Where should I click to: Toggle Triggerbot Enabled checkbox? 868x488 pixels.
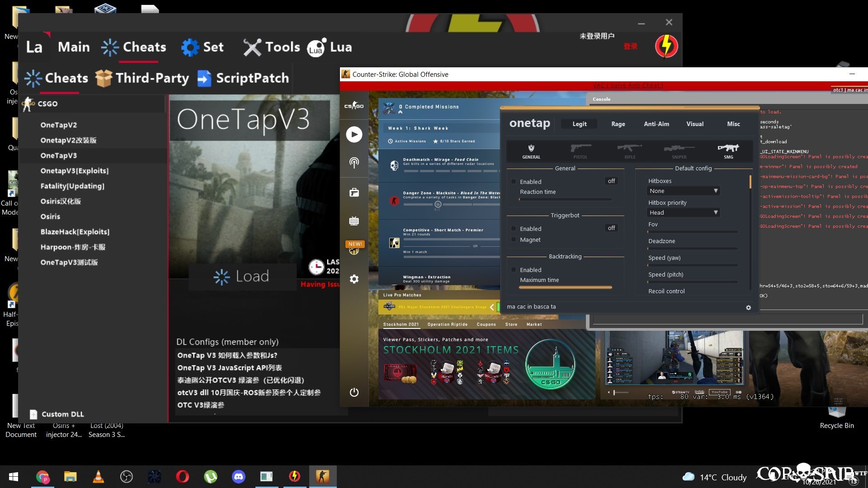[514, 229]
